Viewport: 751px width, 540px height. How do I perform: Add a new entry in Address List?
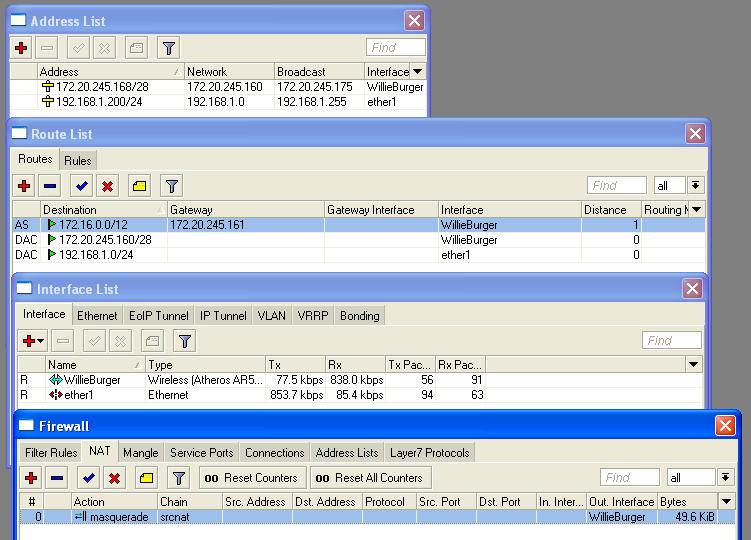[21, 48]
